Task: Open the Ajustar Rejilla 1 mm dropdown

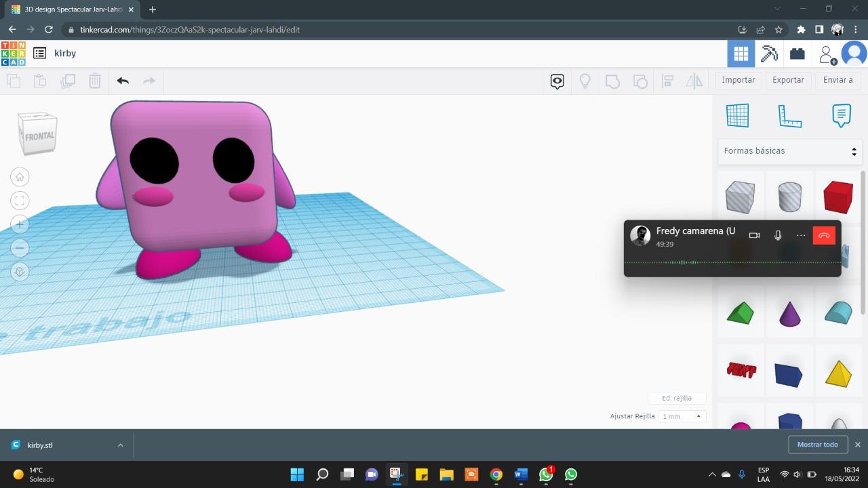Action: tap(682, 416)
